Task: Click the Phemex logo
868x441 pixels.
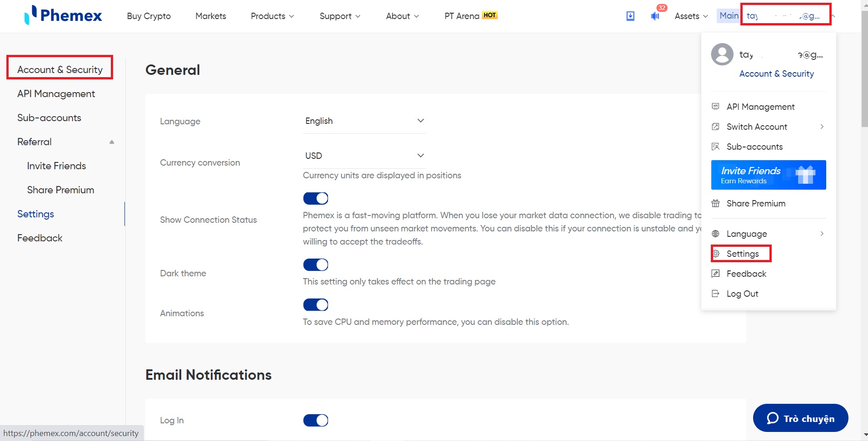Action: [63, 15]
